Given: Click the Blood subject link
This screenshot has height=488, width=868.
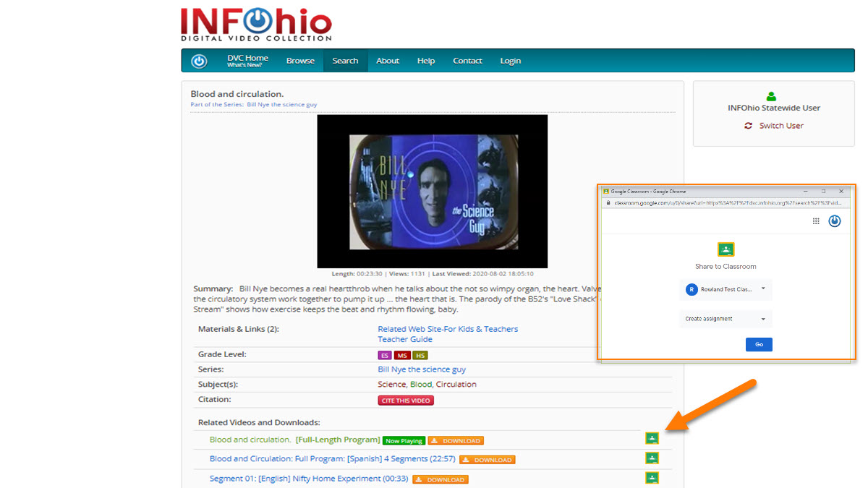Looking at the screenshot, I should tap(420, 385).
